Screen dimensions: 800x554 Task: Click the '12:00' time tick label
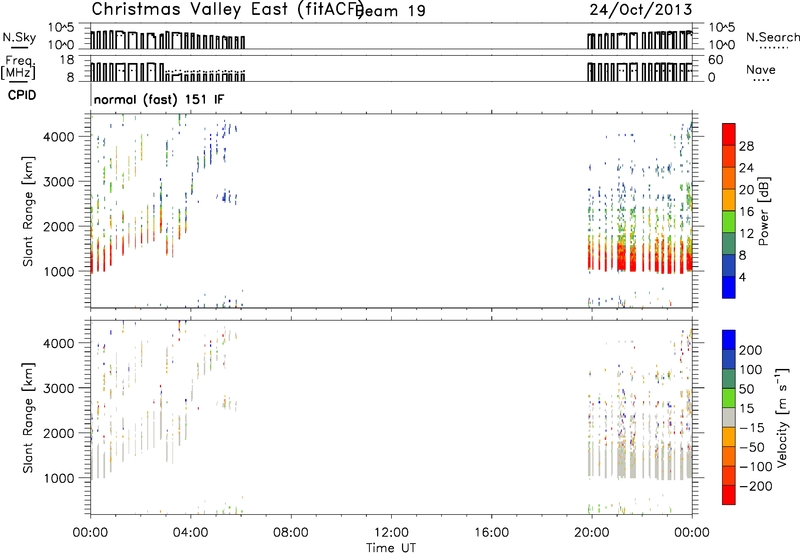pos(391,533)
